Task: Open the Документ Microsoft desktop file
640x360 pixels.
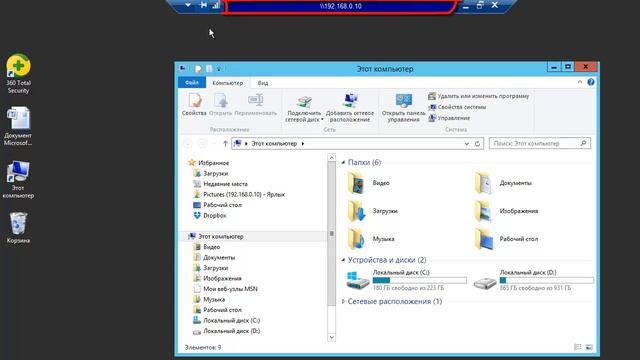Action: (18, 127)
